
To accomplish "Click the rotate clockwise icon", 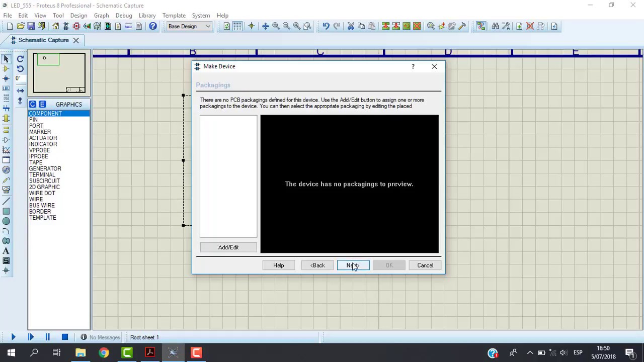I will pyautogui.click(x=20, y=59).
